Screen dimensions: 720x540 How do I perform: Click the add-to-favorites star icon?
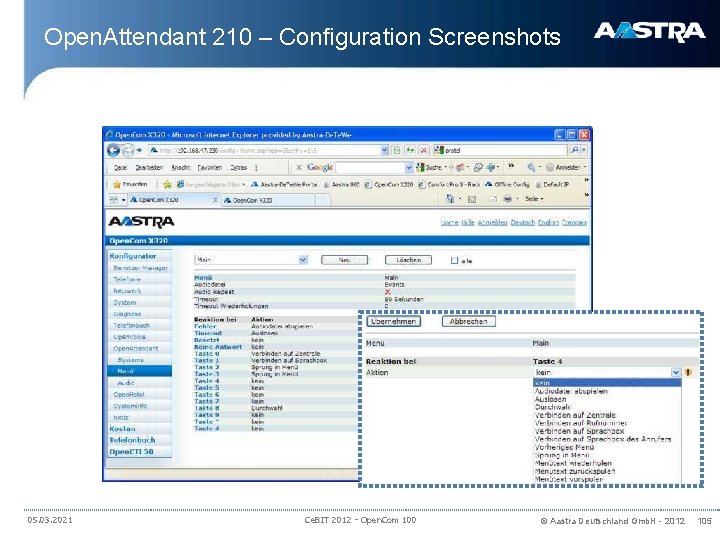167,184
